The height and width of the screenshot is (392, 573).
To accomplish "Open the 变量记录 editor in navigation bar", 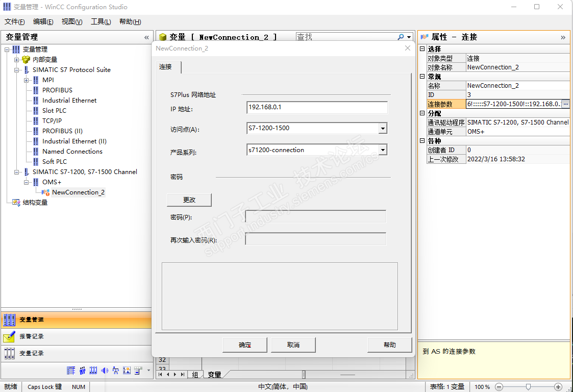I will [x=76, y=354].
